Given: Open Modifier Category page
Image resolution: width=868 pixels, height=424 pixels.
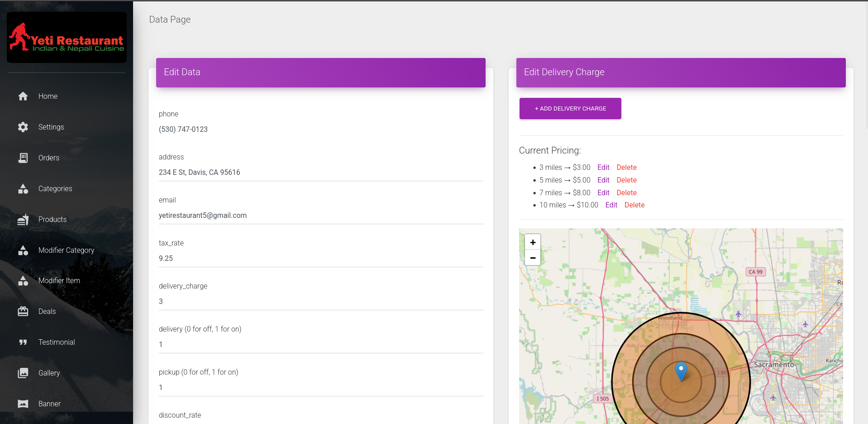Looking at the screenshot, I should (x=67, y=250).
